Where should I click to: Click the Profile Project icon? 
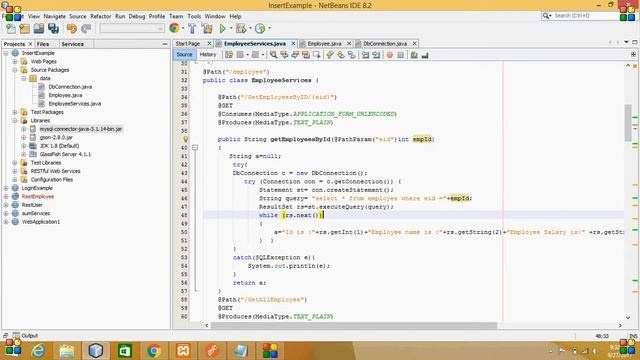coord(260,28)
